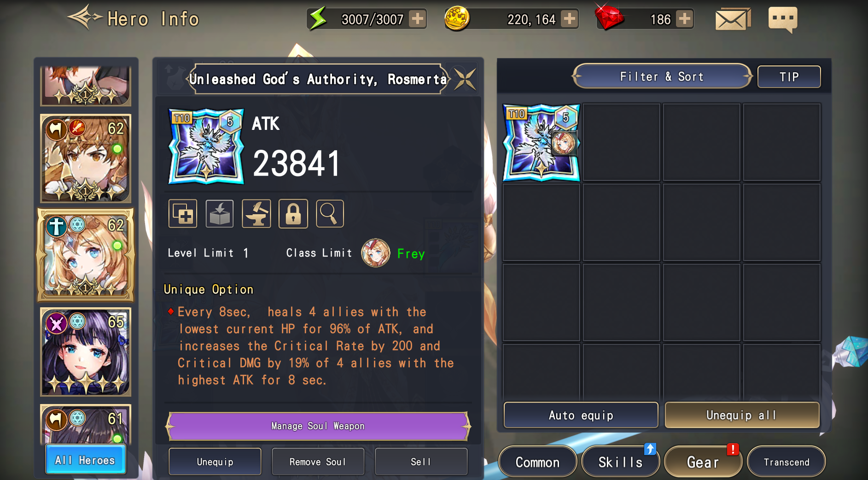Image resolution: width=868 pixels, height=480 pixels.
Task: Open the Filter & Sort selector
Action: click(662, 76)
